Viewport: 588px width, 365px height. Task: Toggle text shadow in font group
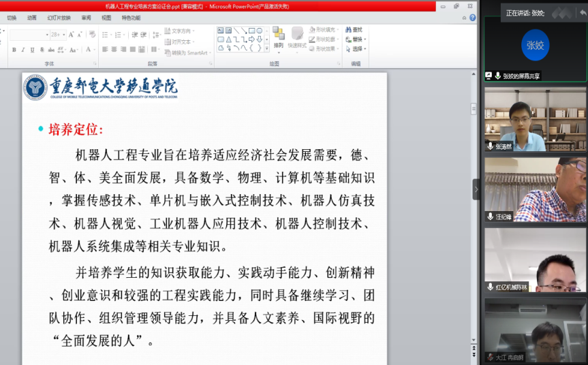(42, 50)
